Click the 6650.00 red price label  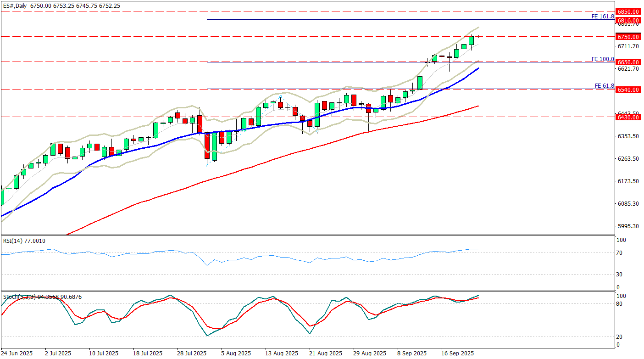coord(628,62)
